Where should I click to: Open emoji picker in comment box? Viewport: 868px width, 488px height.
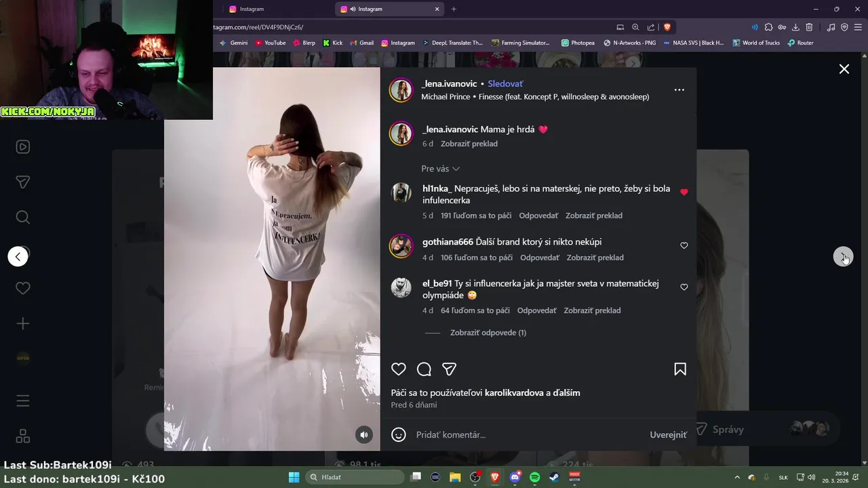coord(399,434)
